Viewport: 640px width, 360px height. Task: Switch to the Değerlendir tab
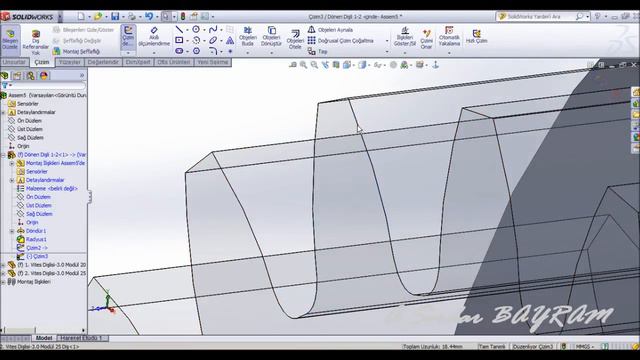coord(103,62)
